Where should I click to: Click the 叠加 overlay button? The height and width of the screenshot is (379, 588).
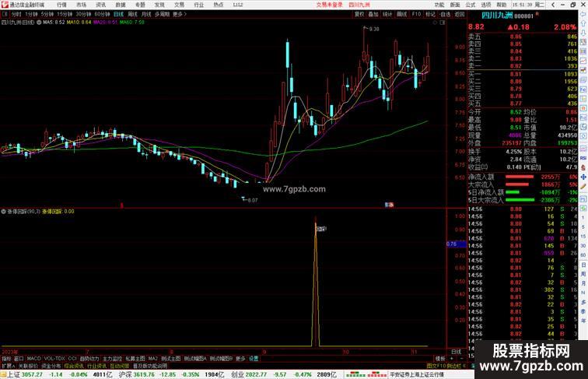coord(373,14)
